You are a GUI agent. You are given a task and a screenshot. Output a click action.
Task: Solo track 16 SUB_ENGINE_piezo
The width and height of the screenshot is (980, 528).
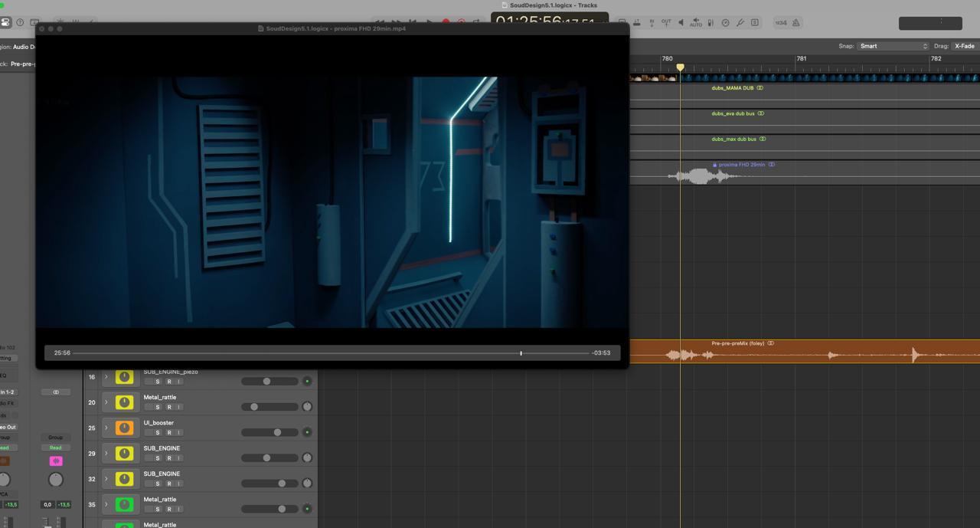[x=158, y=382]
